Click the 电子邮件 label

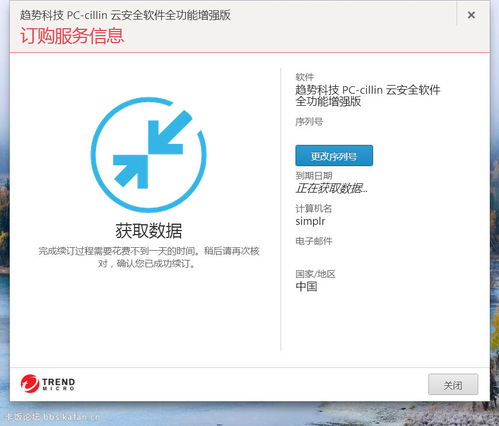(x=314, y=241)
